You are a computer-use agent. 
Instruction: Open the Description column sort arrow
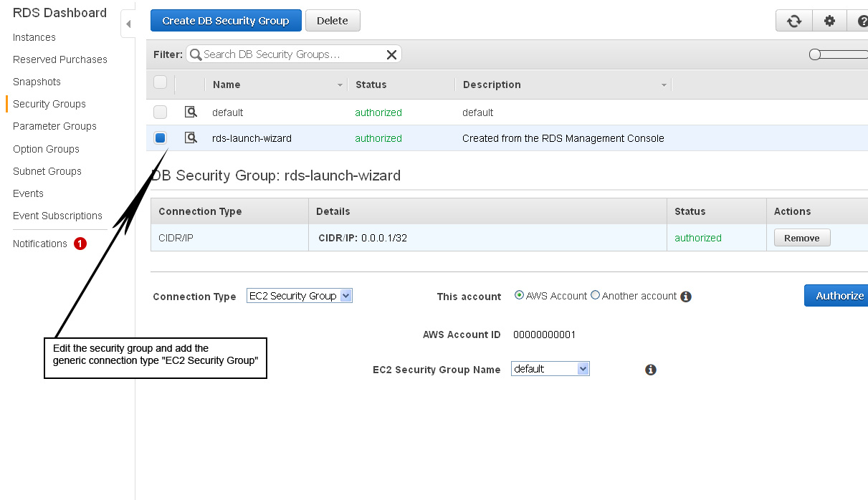[x=664, y=85]
